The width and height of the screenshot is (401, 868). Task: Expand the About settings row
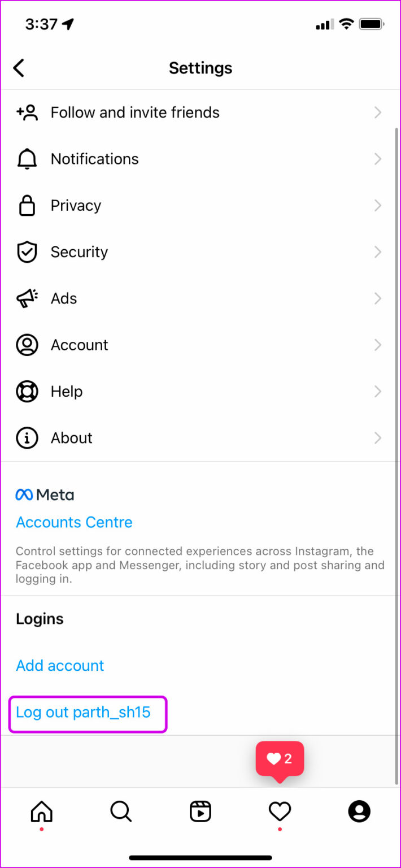tap(200, 437)
